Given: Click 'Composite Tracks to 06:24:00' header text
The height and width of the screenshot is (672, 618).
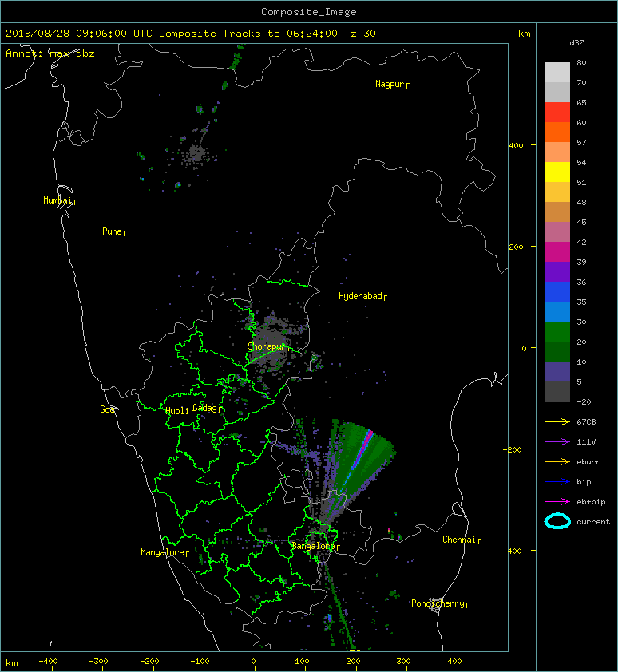Looking at the screenshot, I should pos(248,34).
